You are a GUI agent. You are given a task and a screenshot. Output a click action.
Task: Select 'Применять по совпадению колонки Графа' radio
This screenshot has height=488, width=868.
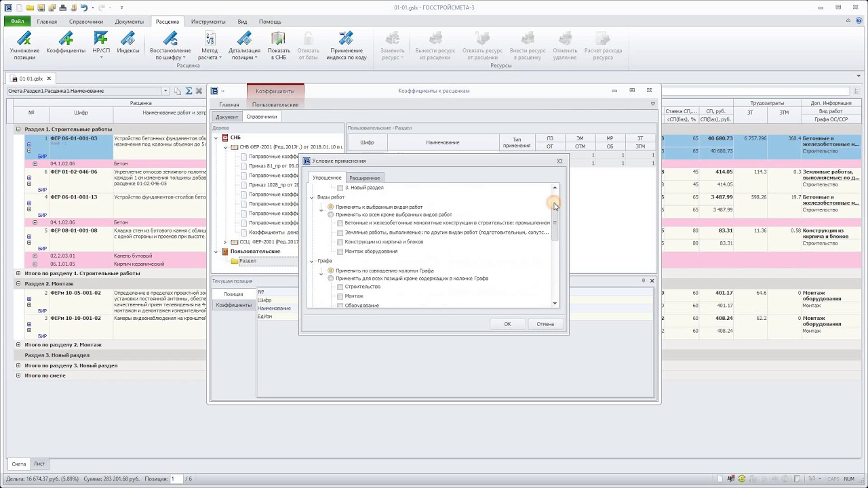[x=331, y=270]
